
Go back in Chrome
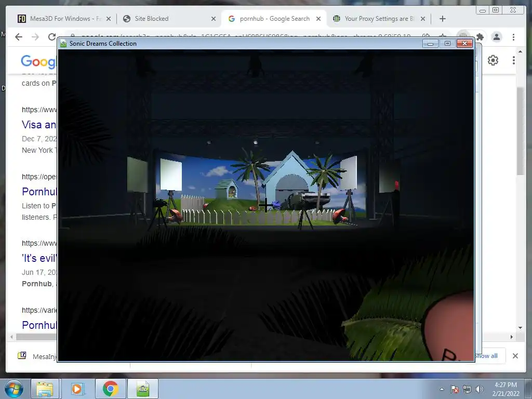pos(19,37)
